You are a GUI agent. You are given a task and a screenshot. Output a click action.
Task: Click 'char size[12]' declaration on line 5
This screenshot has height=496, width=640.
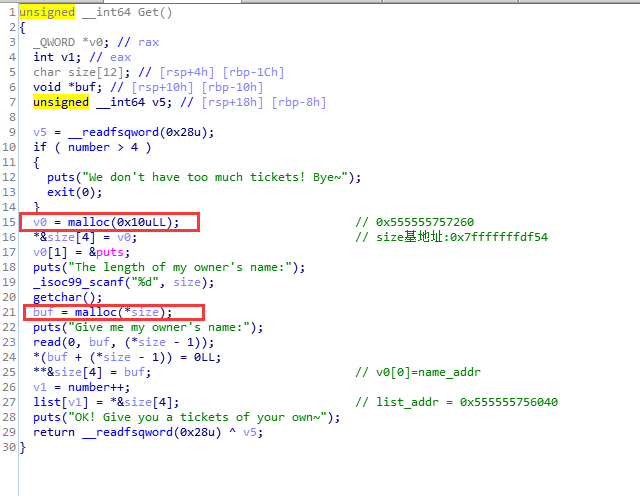coord(78,72)
